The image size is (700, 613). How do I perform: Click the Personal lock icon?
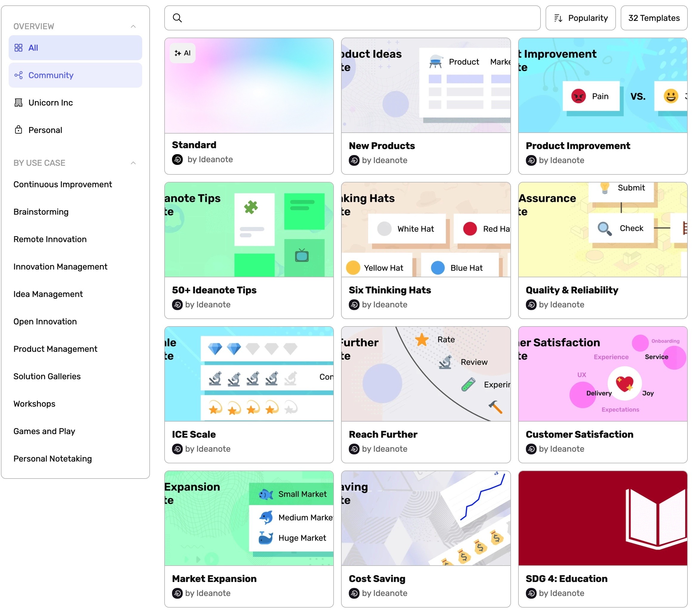[18, 130]
